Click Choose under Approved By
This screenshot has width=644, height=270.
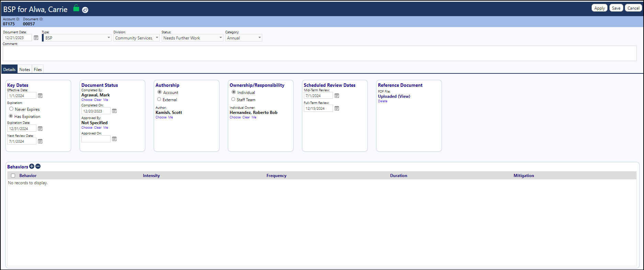click(87, 128)
